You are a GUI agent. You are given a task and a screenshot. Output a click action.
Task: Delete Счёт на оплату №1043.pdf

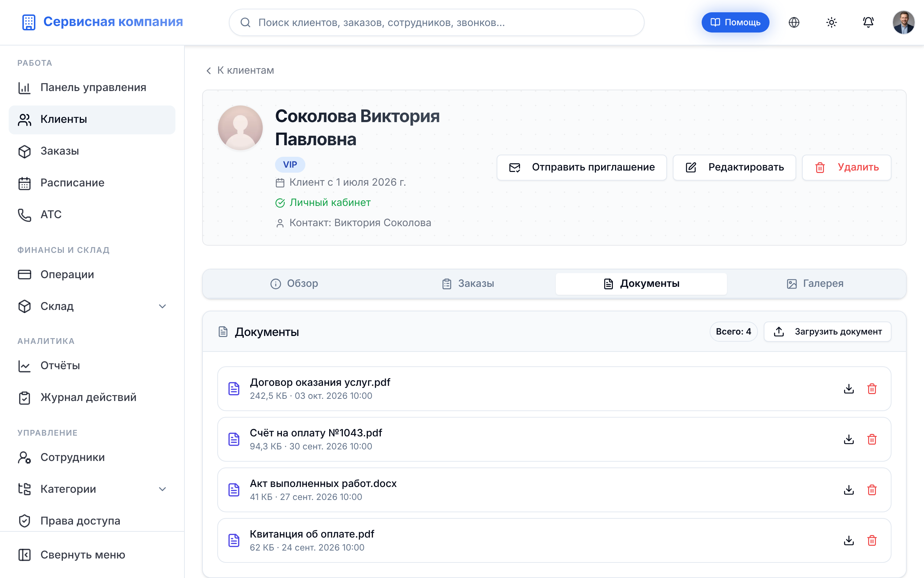[x=872, y=439]
